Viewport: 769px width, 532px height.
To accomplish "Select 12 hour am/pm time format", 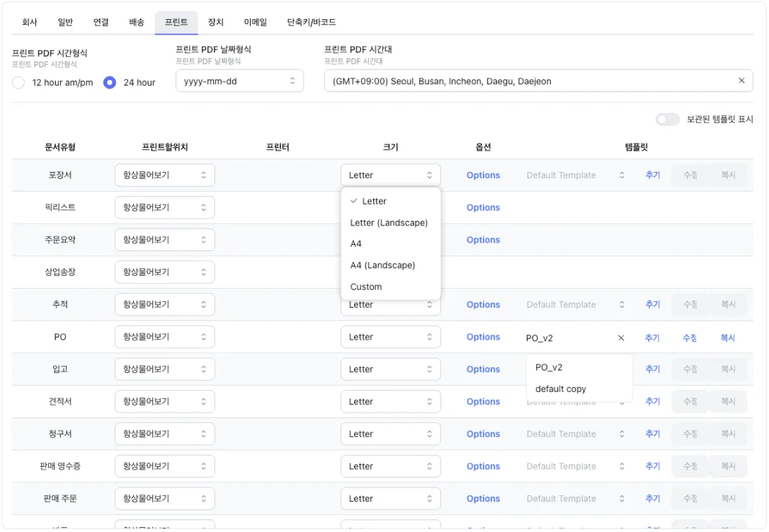I will coord(18,83).
